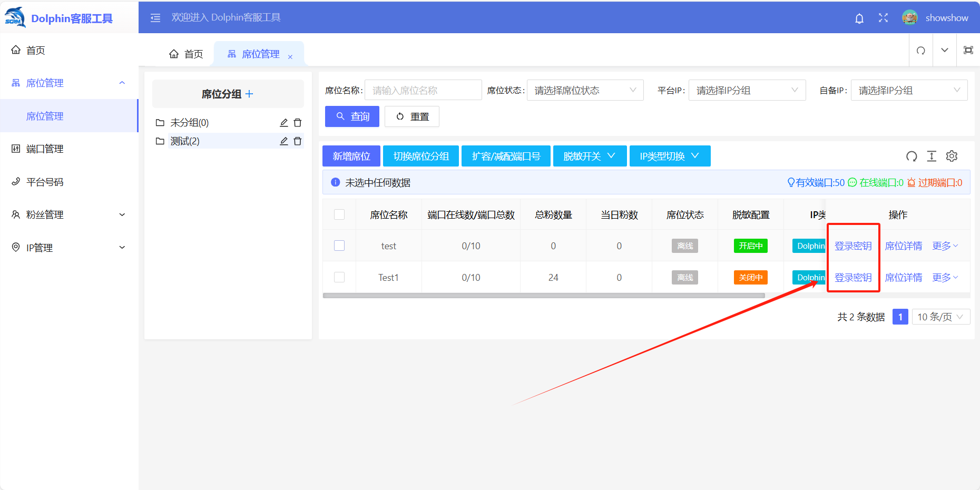
Task: Open the 席位状态 dropdown
Action: point(585,91)
